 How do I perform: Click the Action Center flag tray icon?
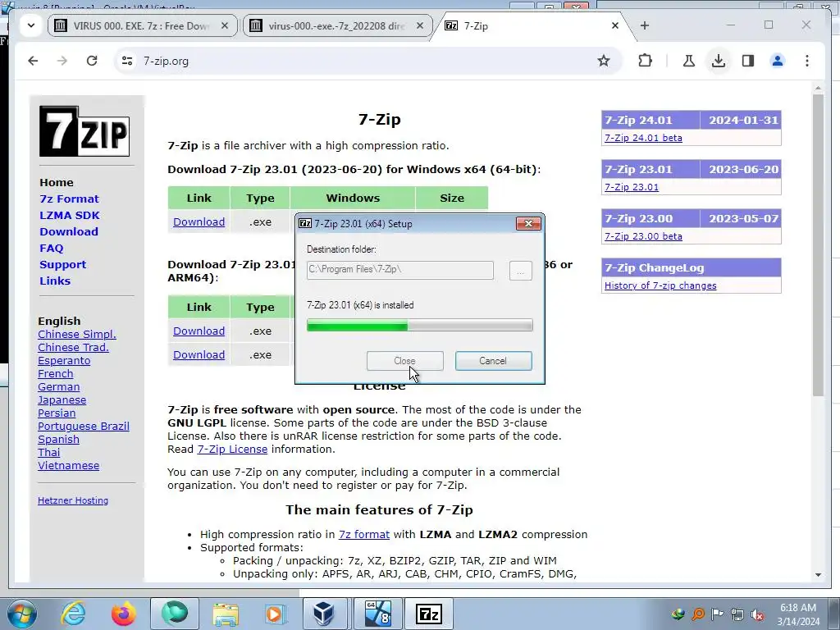tap(717, 614)
